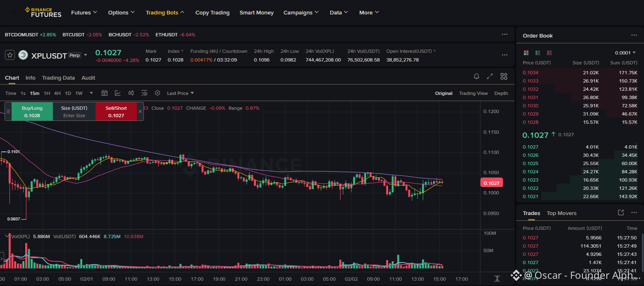
Task: Click the XPL coin logo icon
Action: [x=23, y=55]
